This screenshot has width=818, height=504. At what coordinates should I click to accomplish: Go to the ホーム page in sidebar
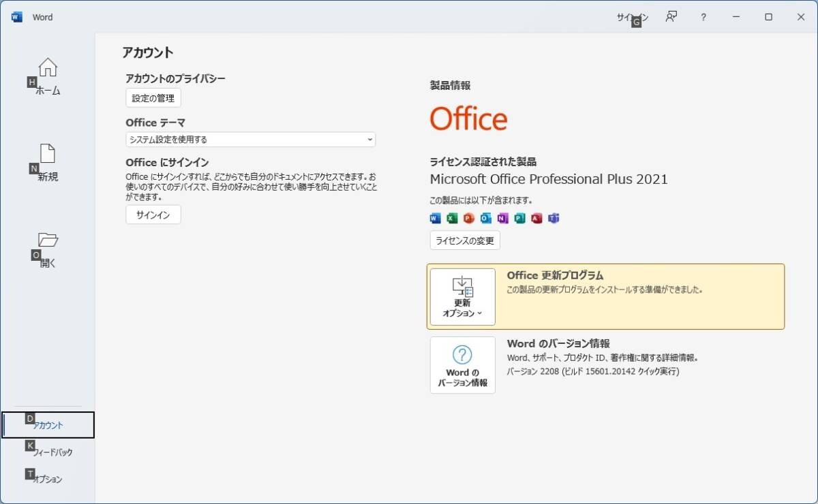48,77
